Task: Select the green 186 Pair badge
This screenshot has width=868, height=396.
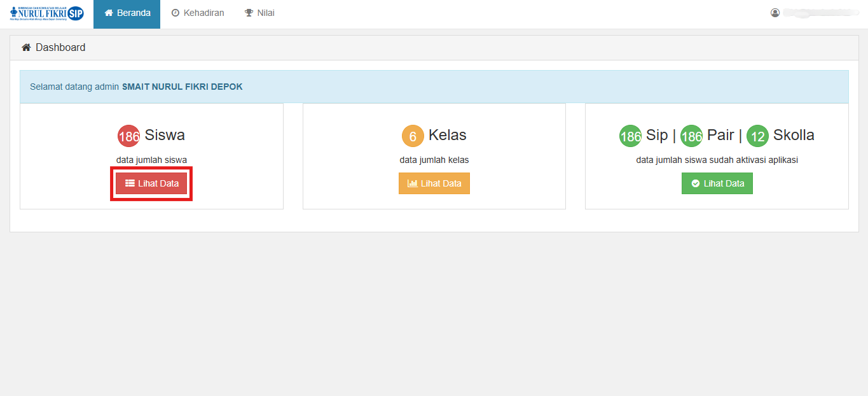Action: (x=691, y=136)
